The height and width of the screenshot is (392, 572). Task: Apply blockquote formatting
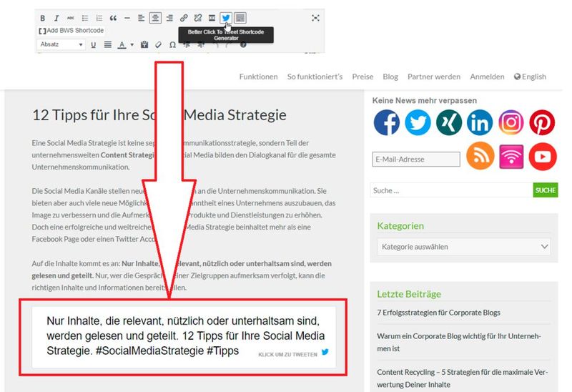pyautogui.click(x=113, y=18)
